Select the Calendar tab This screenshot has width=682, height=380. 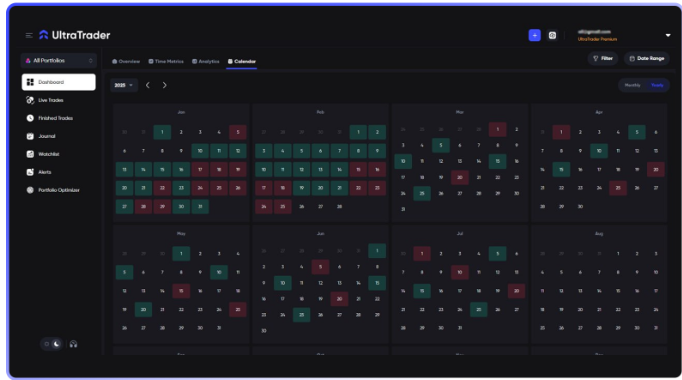pyautogui.click(x=242, y=61)
